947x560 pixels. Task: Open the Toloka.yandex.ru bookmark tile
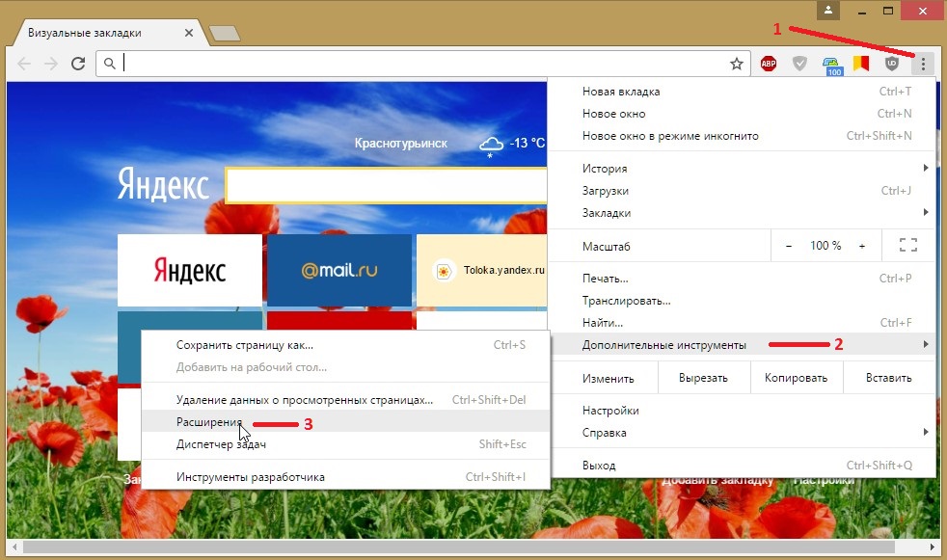(481, 270)
